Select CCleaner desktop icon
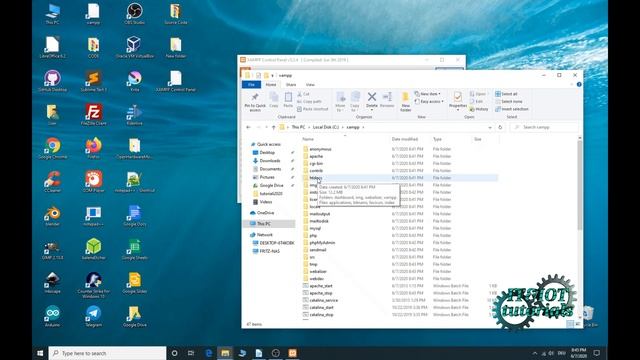The width and height of the screenshot is (640, 360). coord(52,181)
